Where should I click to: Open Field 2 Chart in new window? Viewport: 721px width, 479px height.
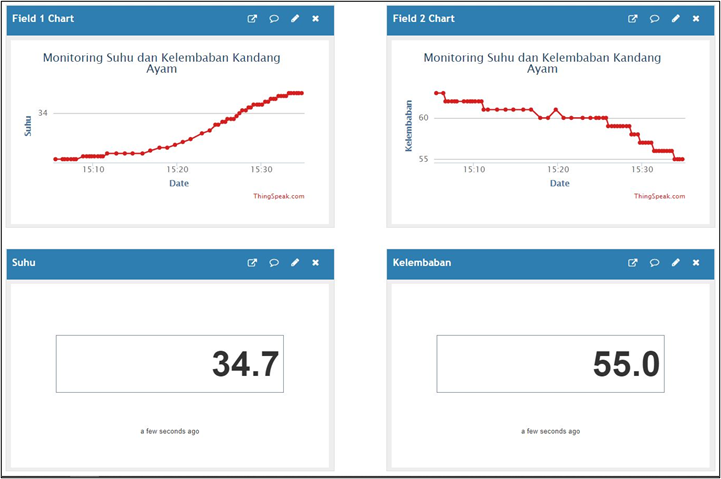(633, 19)
